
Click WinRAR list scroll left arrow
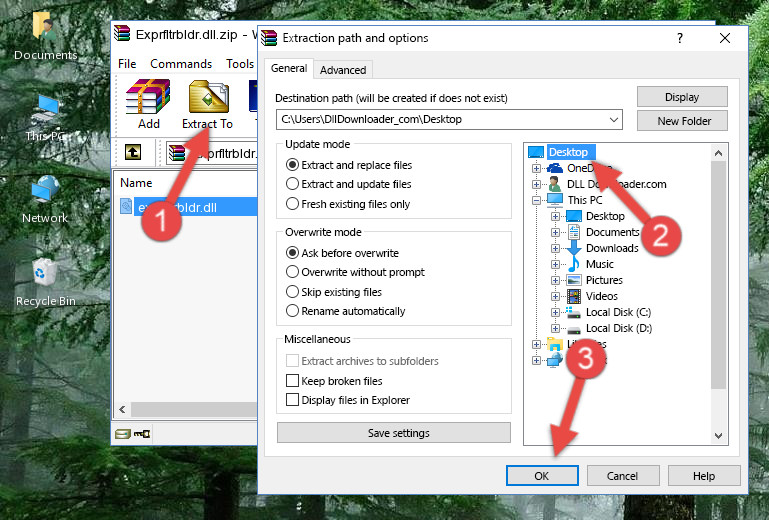(122, 409)
